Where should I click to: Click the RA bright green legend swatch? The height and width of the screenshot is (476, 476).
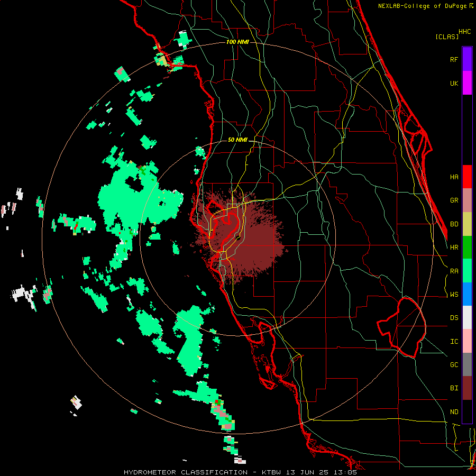coord(467,271)
